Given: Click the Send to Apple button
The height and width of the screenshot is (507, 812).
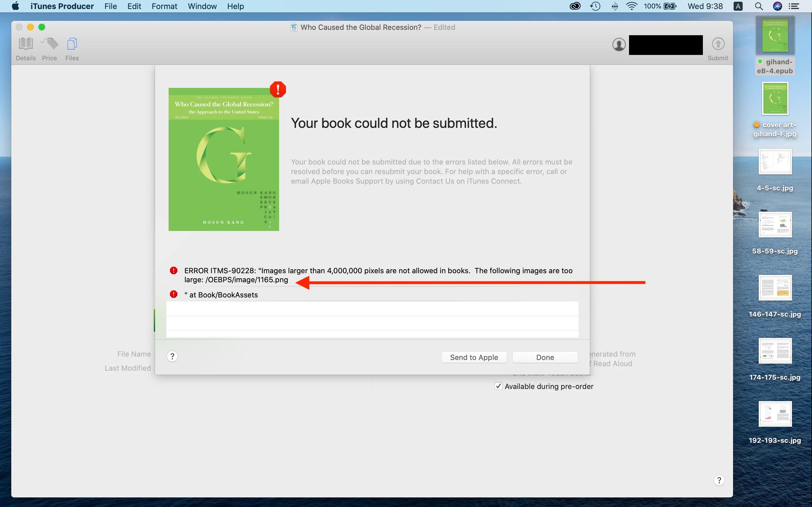Looking at the screenshot, I should coord(474,357).
